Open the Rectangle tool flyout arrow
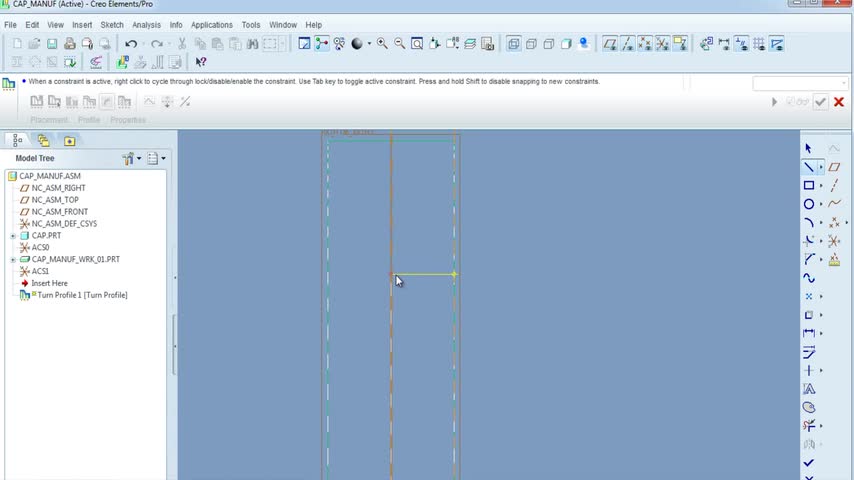Screen dimensions: 854x480 click(x=821, y=186)
